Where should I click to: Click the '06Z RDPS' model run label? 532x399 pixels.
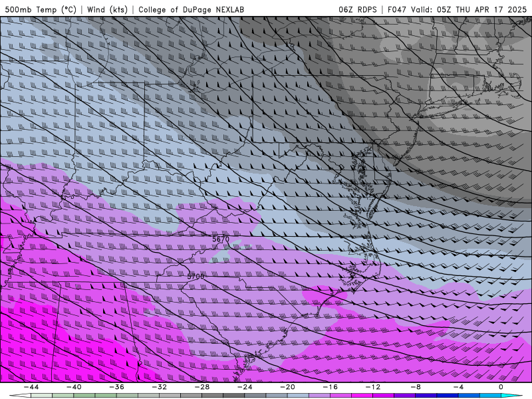pos(358,9)
